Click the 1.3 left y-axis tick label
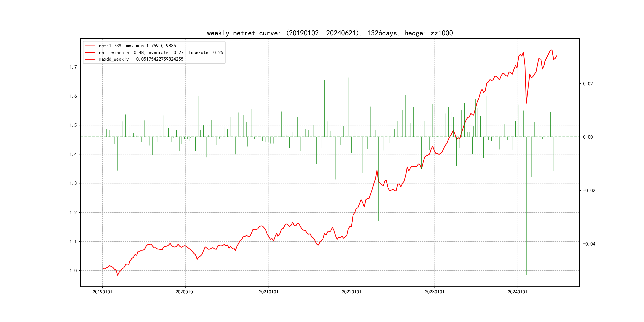This screenshot has width=644, height=322. pos(73,183)
